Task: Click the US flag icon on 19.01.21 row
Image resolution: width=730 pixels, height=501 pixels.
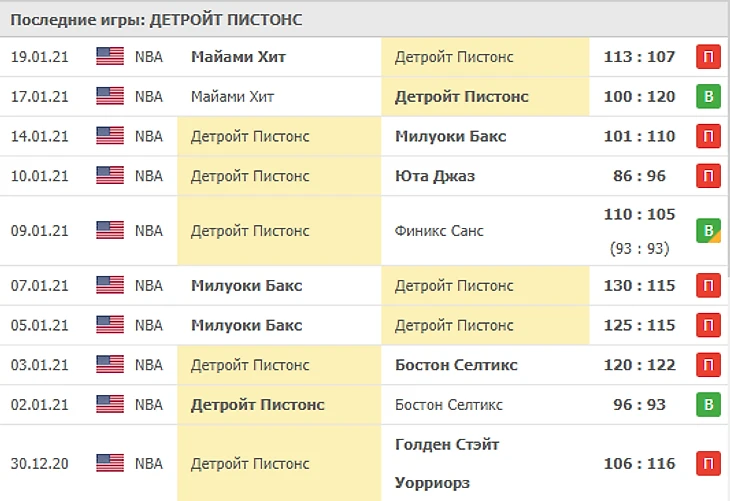Action: click(x=110, y=57)
